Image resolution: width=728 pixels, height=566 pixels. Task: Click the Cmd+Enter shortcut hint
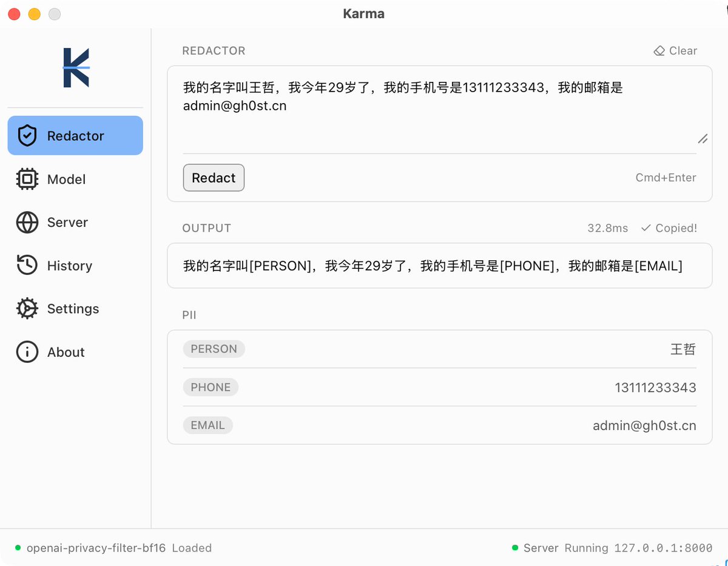point(666,178)
